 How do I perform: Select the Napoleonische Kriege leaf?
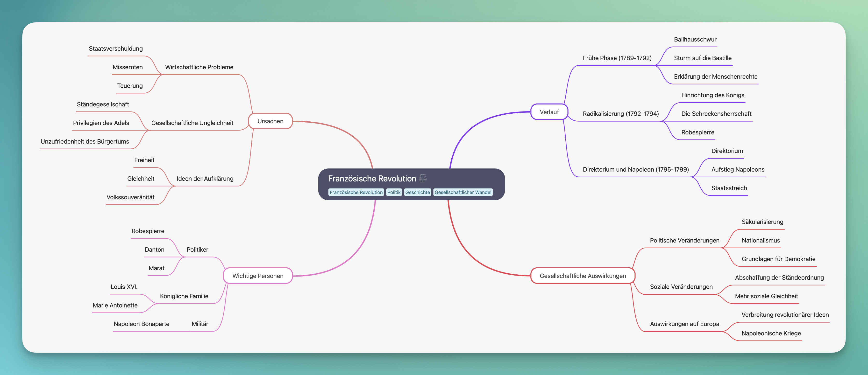[x=771, y=333]
